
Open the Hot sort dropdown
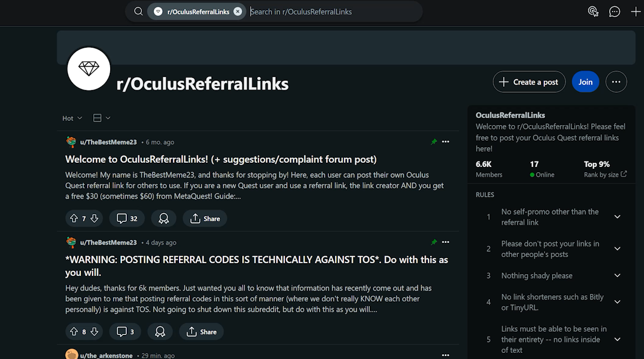pyautogui.click(x=72, y=118)
